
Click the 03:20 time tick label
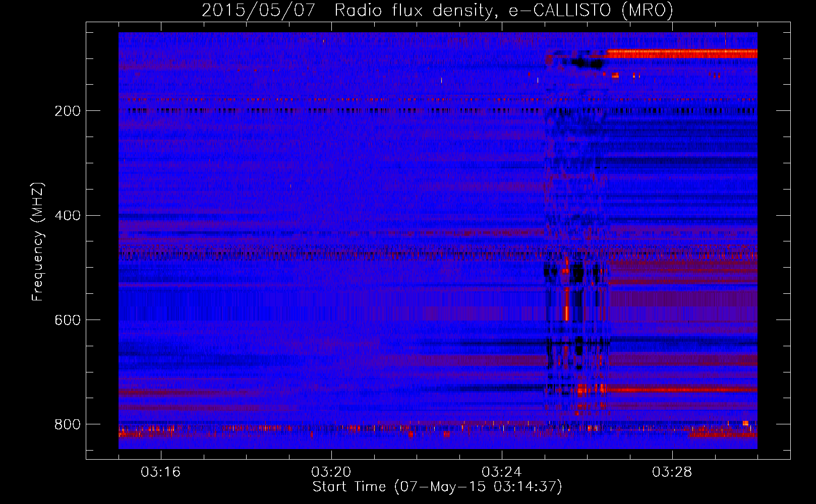331,472
